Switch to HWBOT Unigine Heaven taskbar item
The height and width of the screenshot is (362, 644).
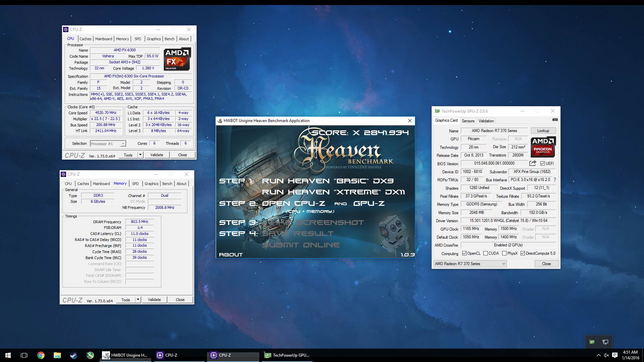coord(126,355)
